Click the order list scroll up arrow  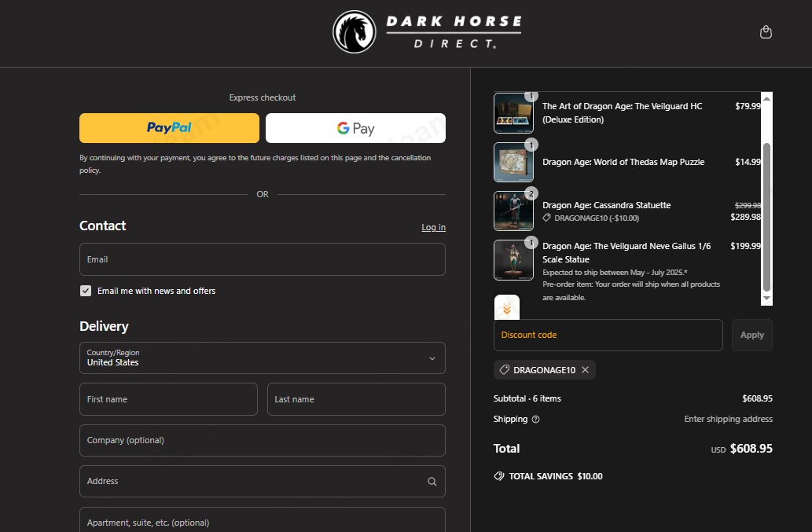[x=767, y=97]
